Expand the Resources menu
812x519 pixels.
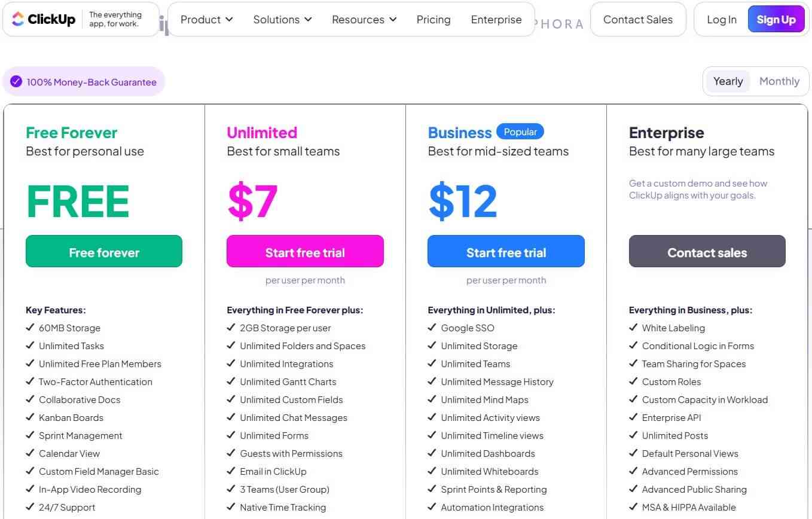[364, 20]
